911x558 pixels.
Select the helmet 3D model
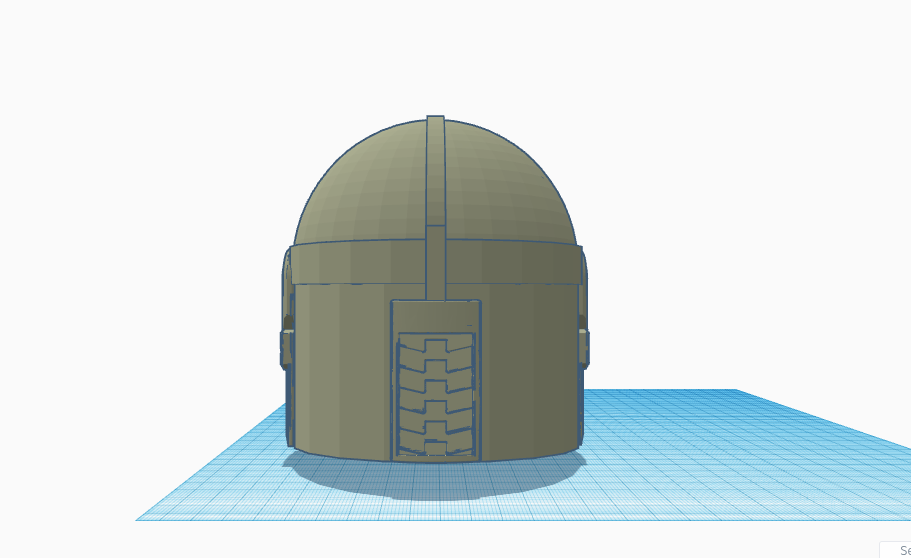435,289
